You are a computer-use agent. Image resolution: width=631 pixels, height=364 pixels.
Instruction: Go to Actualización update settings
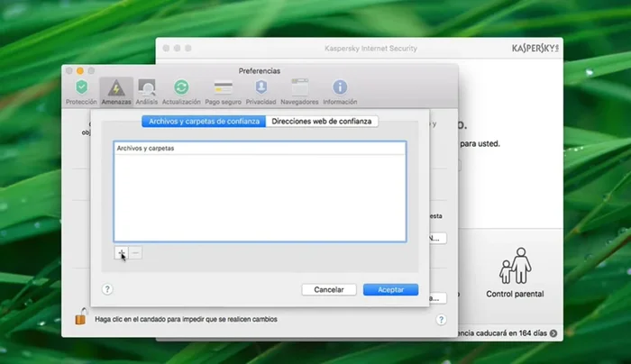coord(181,88)
